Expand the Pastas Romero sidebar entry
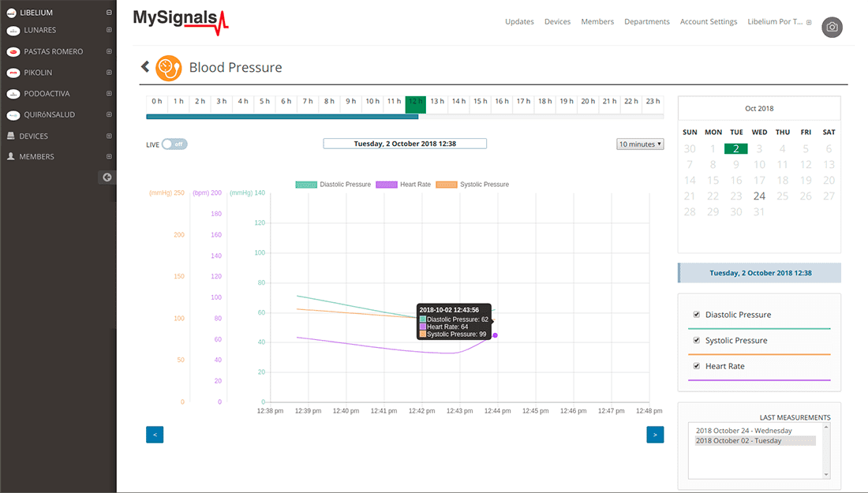This screenshot has height=493, width=868. click(109, 51)
